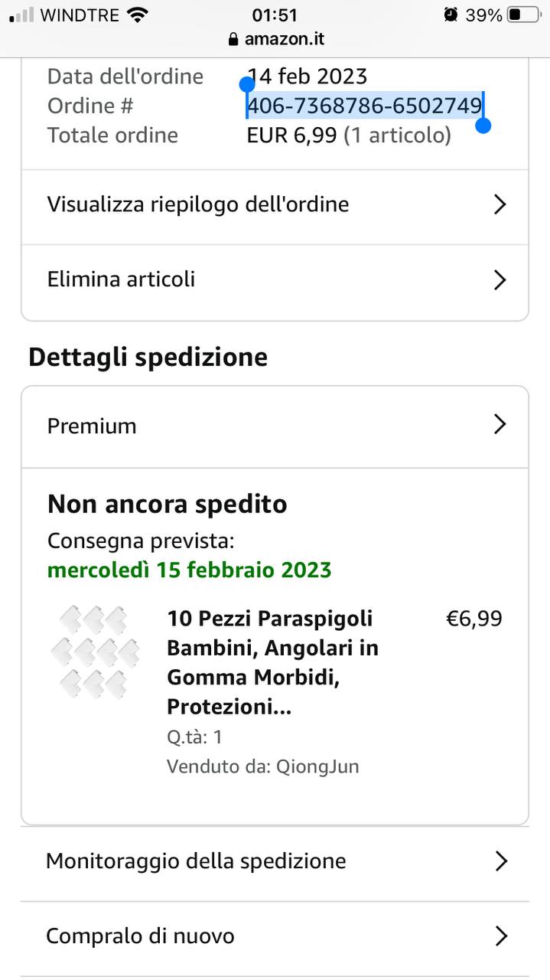
Task: Tap the battery indicator icon
Action: (x=524, y=15)
